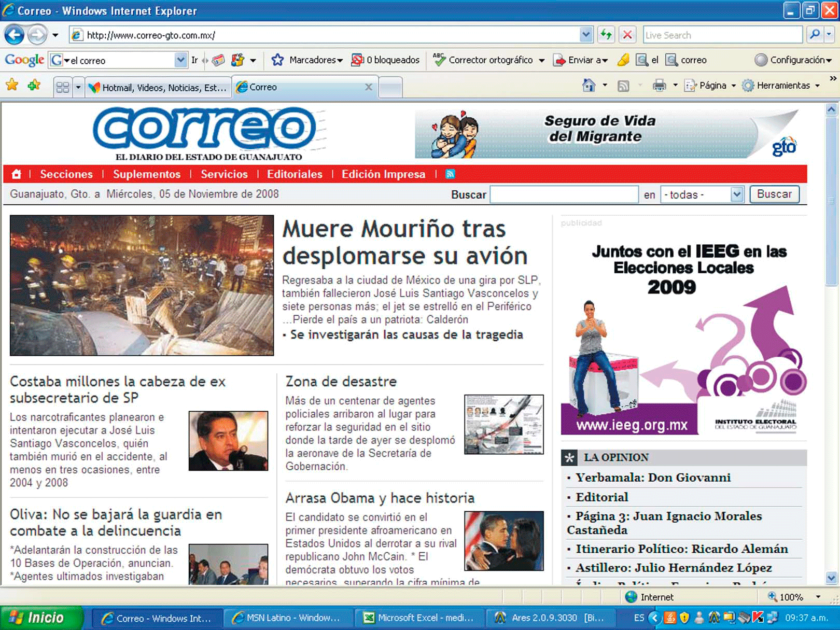Image resolution: width=840 pixels, height=630 pixels.
Task: Click the RSS feed icon in red menu
Action: coord(450,174)
